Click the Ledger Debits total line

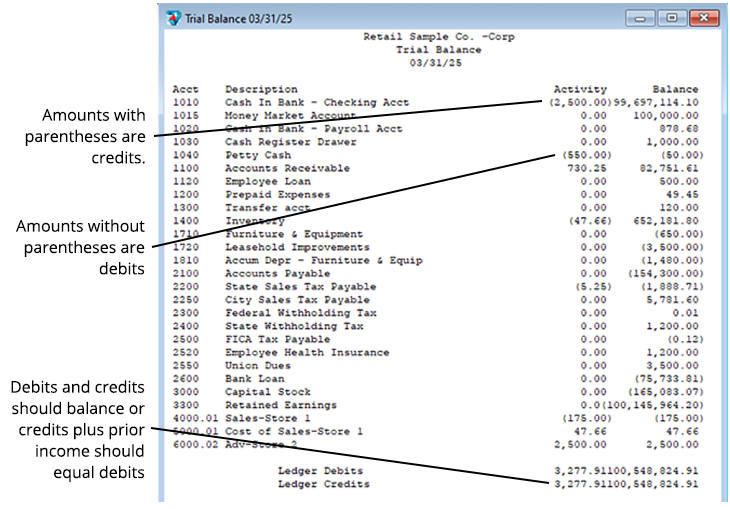(320, 471)
